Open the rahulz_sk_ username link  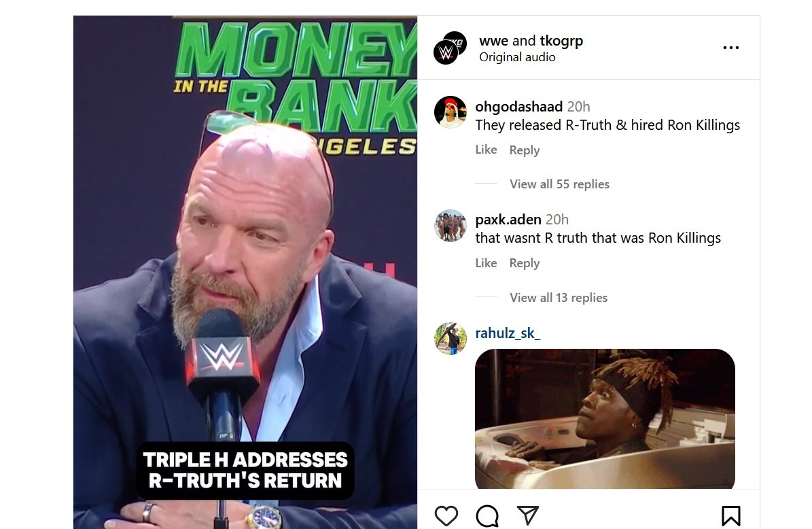click(508, 333)
